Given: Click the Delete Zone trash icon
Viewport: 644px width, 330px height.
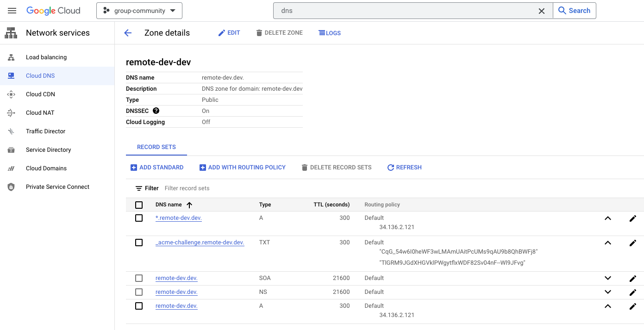Looking at the screenshot, I should point(259,32).
